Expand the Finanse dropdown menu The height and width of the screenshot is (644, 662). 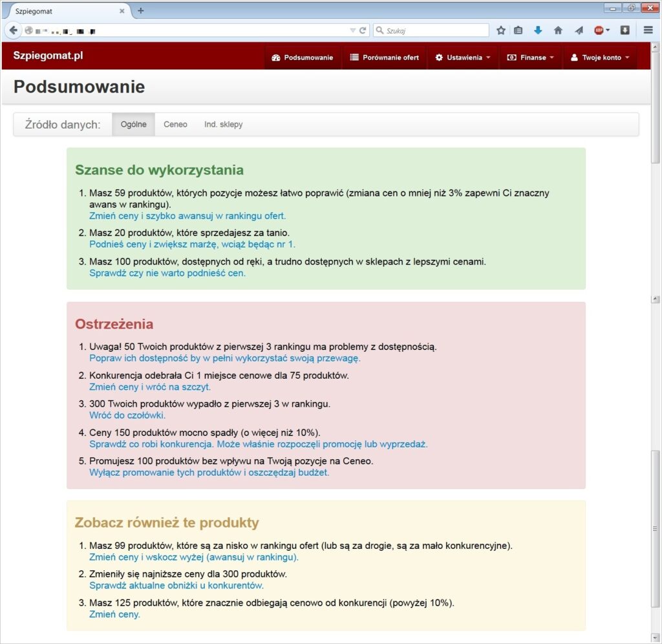530,58
